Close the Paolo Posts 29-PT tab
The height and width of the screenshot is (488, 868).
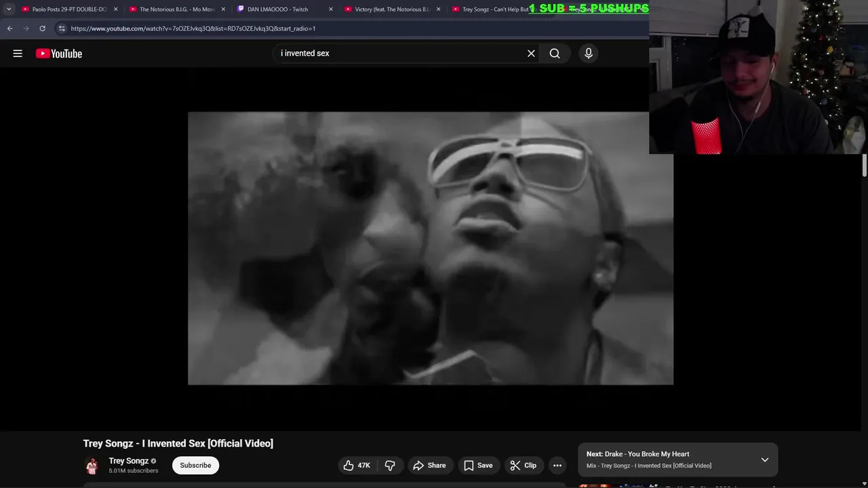(x=116, y=9)
